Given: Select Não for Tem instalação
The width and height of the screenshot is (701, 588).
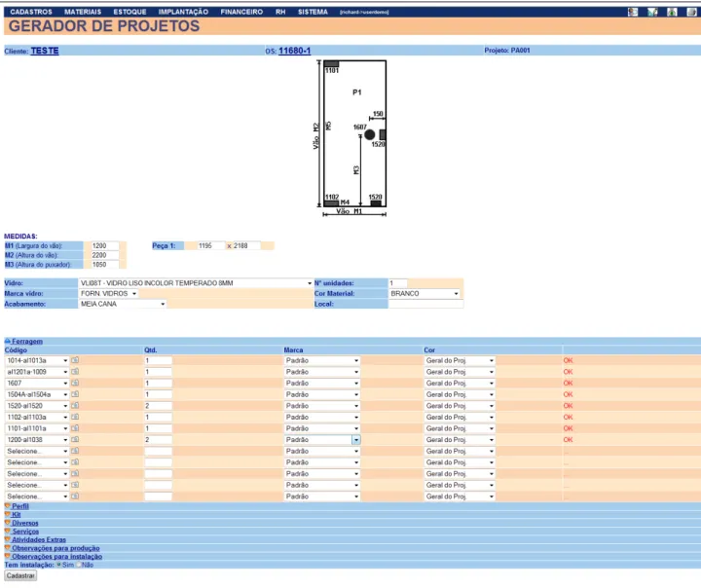Looking at the screenshot, I should pos(79,565).
